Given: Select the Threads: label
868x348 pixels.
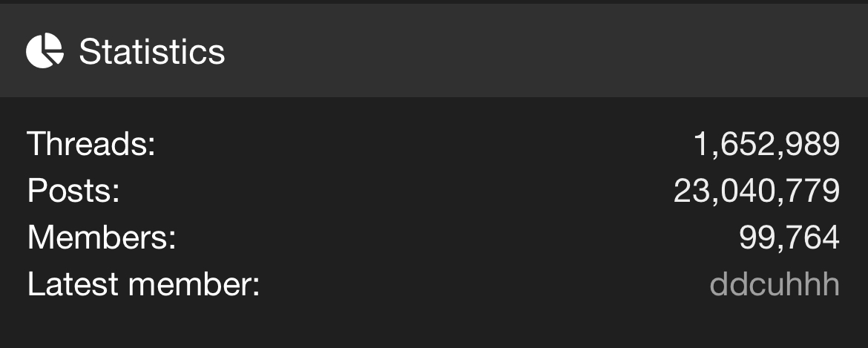Looking at the screenshot, I should click(x=91, y=144).
